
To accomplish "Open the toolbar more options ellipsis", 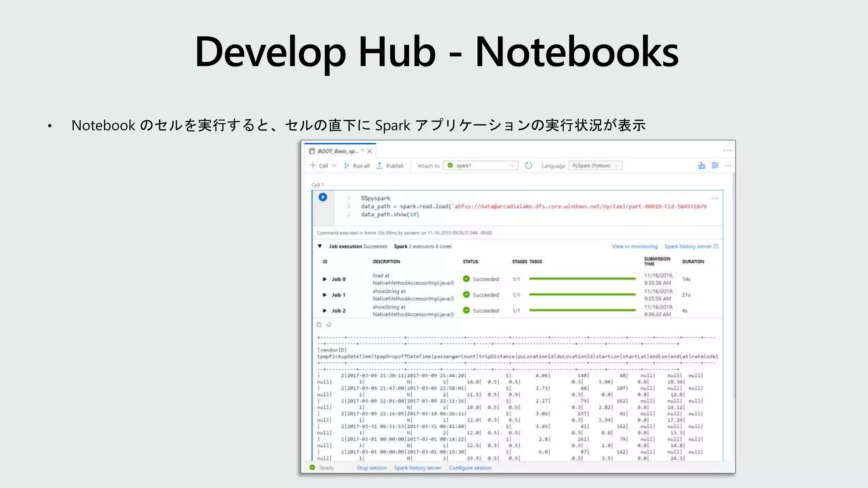I will [x=729, y=166].
